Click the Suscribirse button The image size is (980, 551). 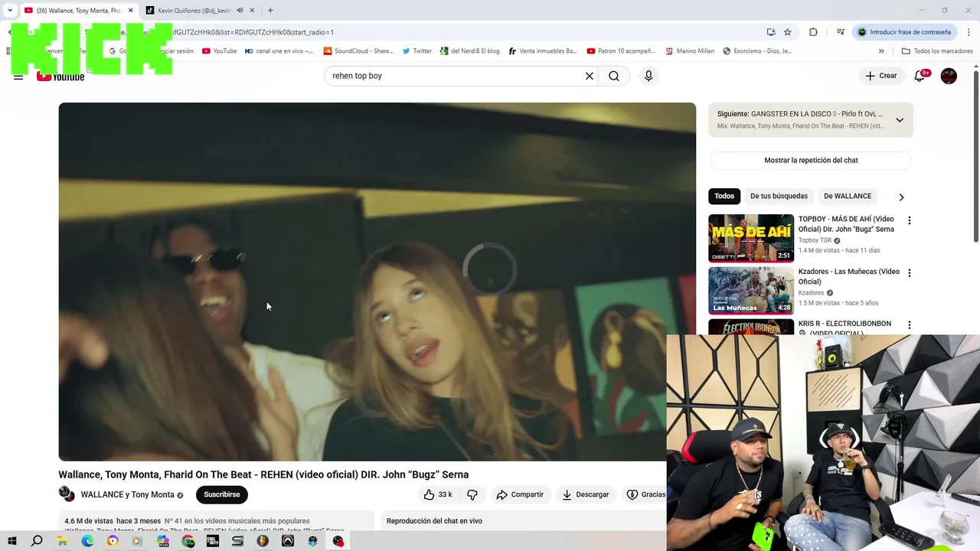click(222, 494)
